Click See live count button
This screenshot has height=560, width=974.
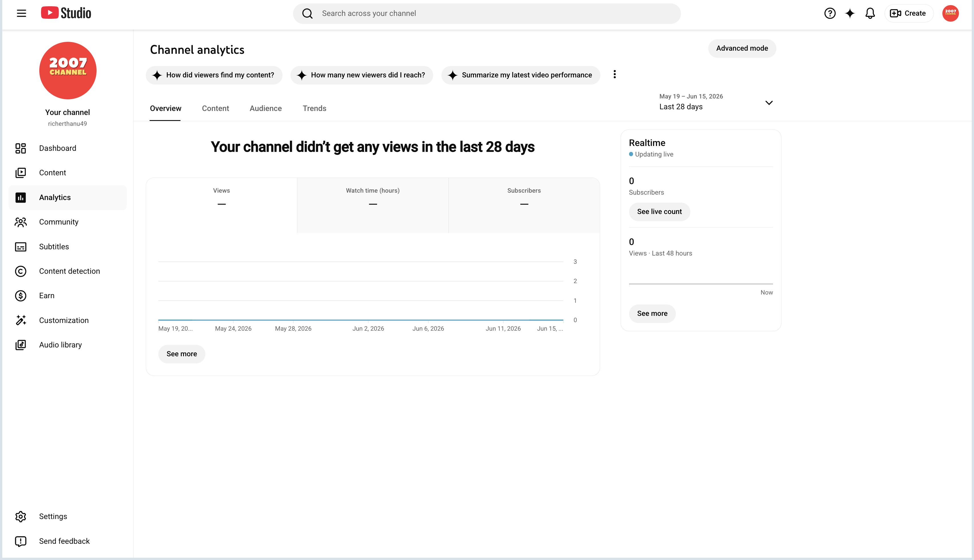[659, 212]
